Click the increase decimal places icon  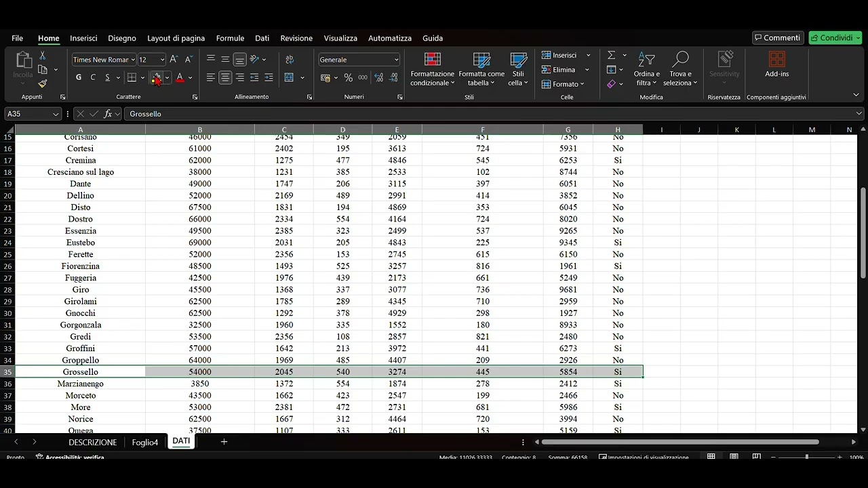click(378, 78)
